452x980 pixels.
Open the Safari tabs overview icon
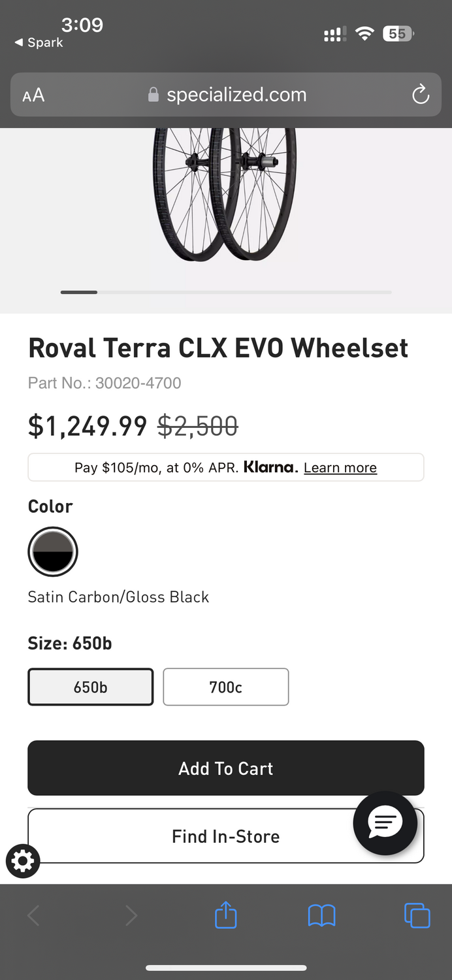pyautogui.click(x=417, y=915)
